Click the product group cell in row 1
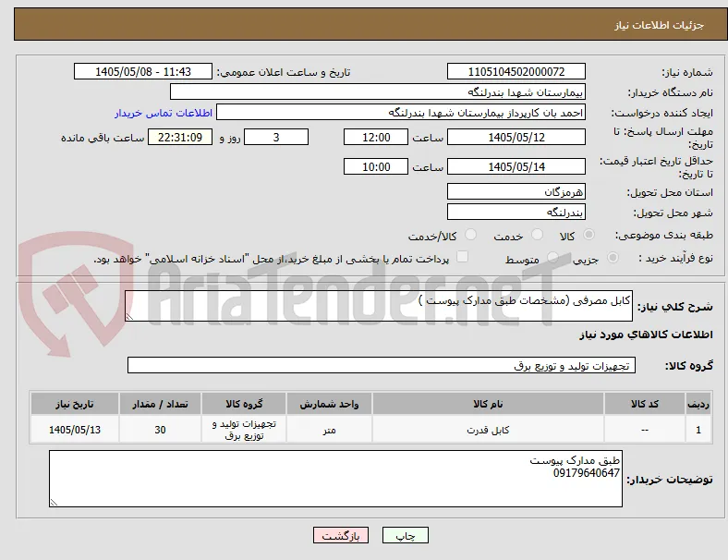728x560 pixels. coord(244,430)
